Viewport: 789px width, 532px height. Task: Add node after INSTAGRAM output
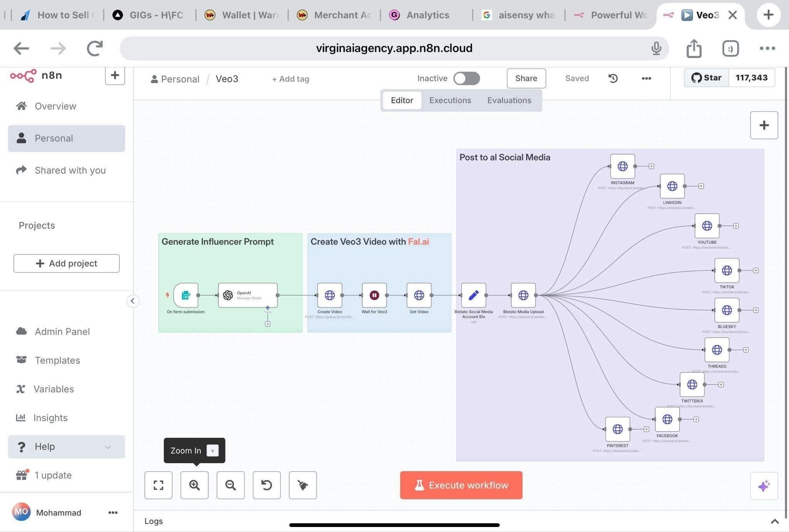pos(651,166)
